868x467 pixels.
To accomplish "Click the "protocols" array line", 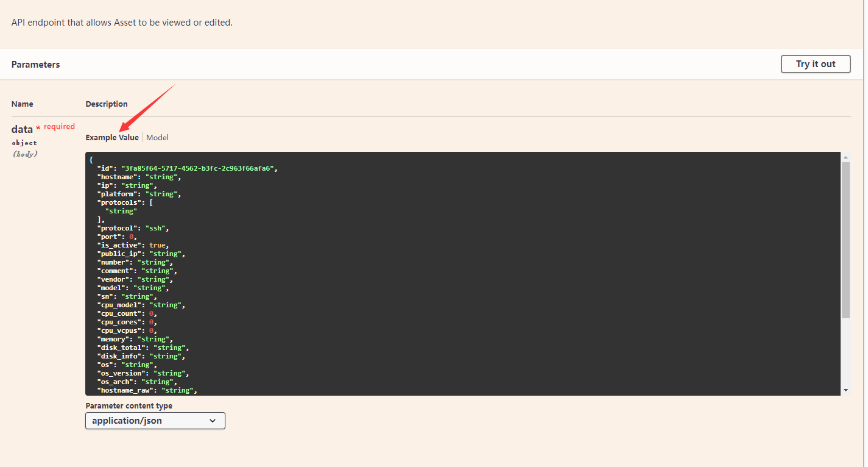I will (125, 202).
